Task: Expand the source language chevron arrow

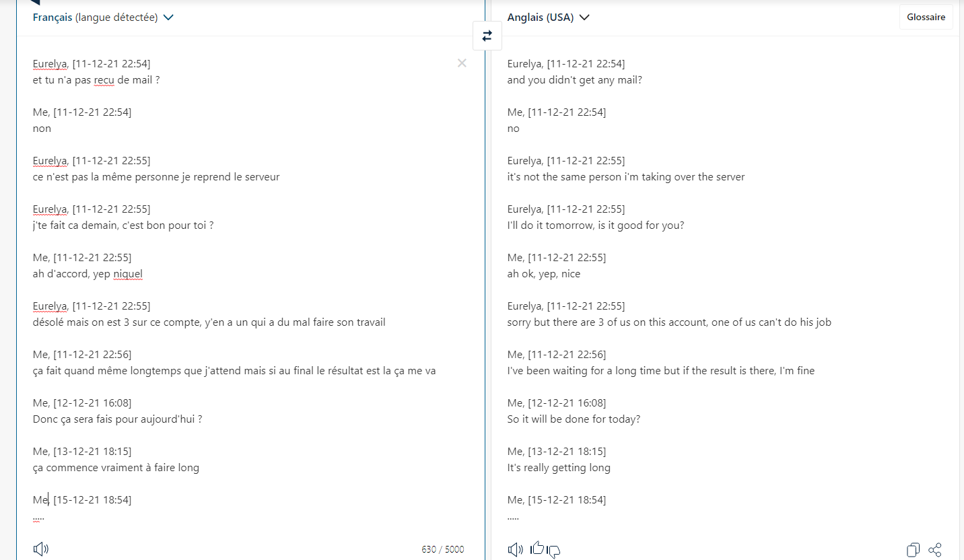Action: 168,18
